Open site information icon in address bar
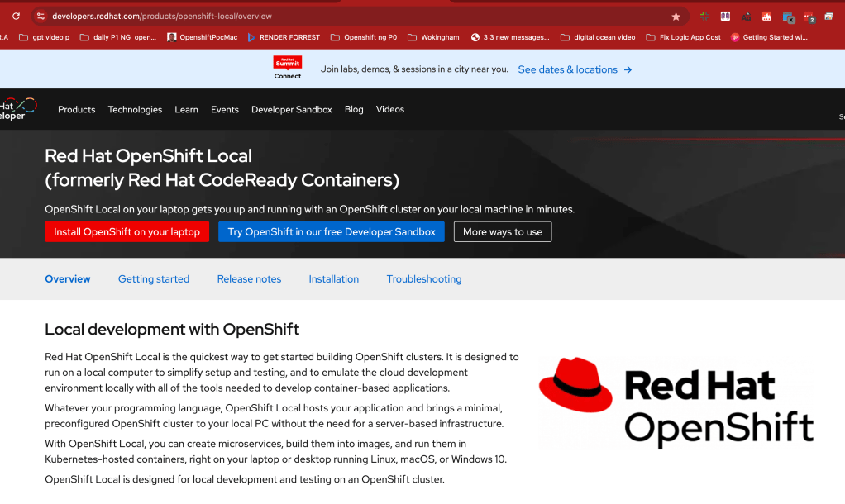Viewport: 845px width, 504px height. (41, 17)
